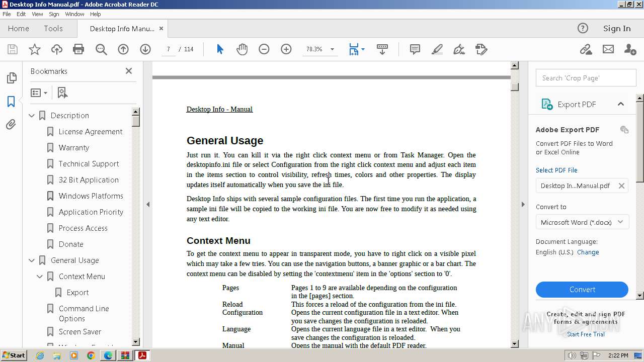Click the Convert button
Screen dimensions: 644x362
(x=582, y=290)
